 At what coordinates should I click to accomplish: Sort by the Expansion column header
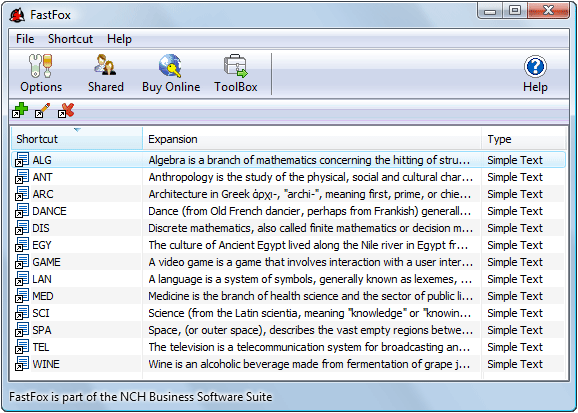(x=312, y=139)
